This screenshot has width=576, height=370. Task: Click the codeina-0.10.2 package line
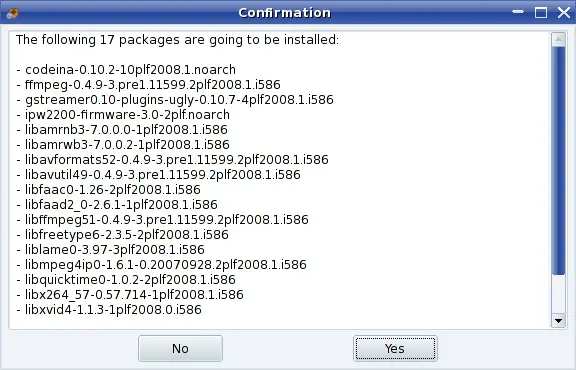[x=126, y=69]
